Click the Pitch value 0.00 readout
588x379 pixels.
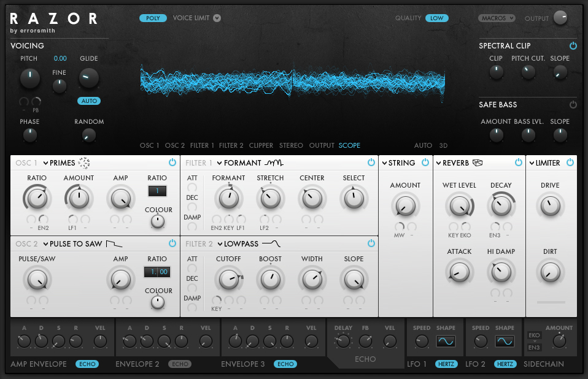60,58
